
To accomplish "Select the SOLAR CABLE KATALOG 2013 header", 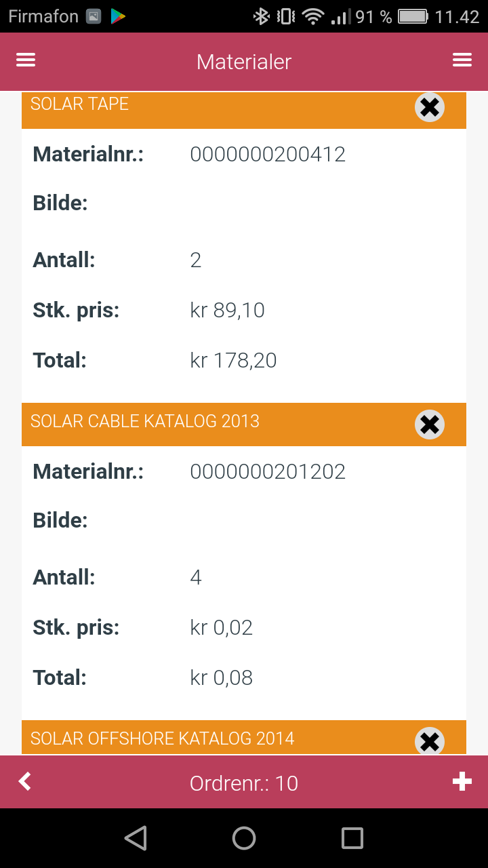I will (x=244, y=425).
